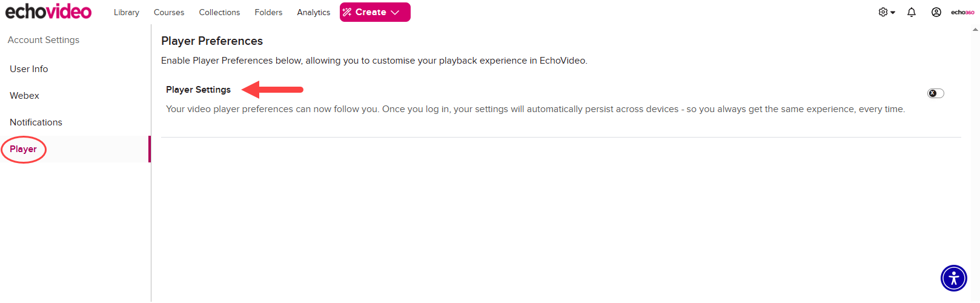Open the accessibility widget
980x303 pixels.
click(954, 278)
